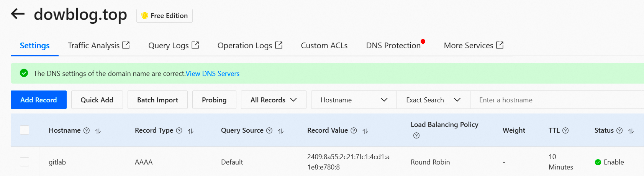Click the help icon next to Query Source
Image resolution: width=644 pixels, height=176 pixels.
[x=269, y=131]
